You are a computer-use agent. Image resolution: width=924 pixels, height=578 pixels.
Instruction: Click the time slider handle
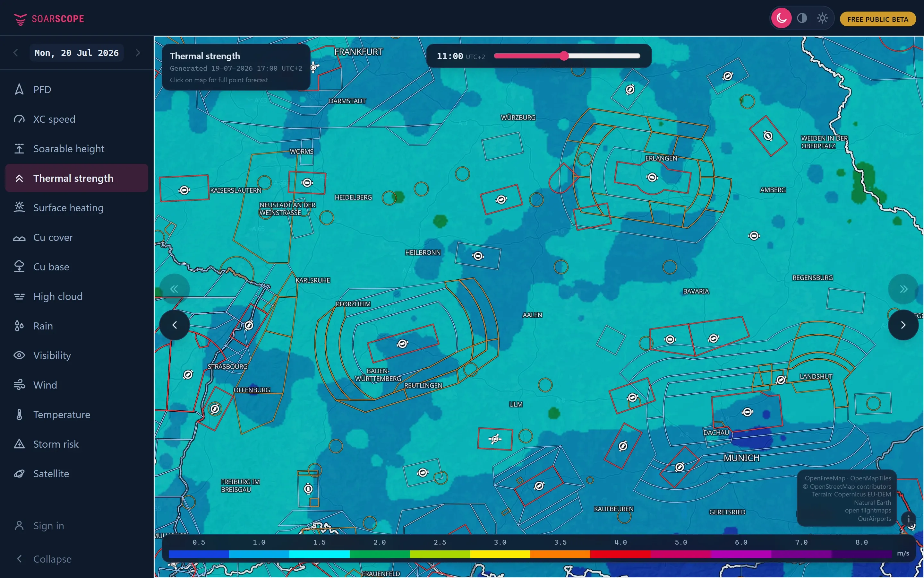click(564, 56)
